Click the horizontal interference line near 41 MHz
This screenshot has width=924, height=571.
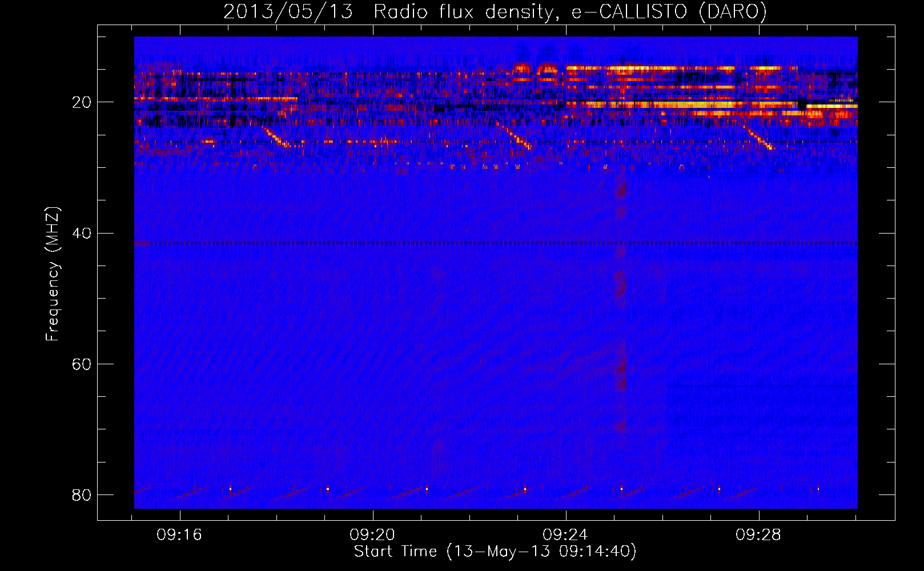pos(496,243)
